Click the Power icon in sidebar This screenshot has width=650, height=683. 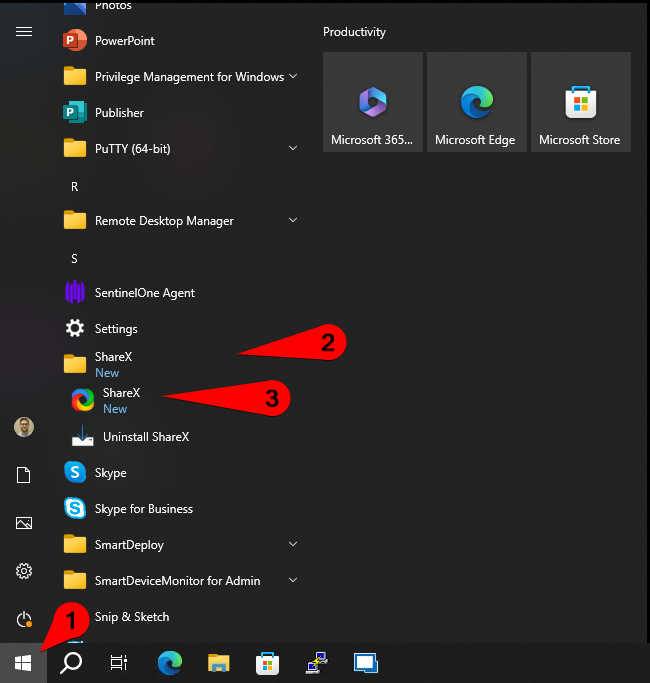pyautogui.click(x=24, y=619)
